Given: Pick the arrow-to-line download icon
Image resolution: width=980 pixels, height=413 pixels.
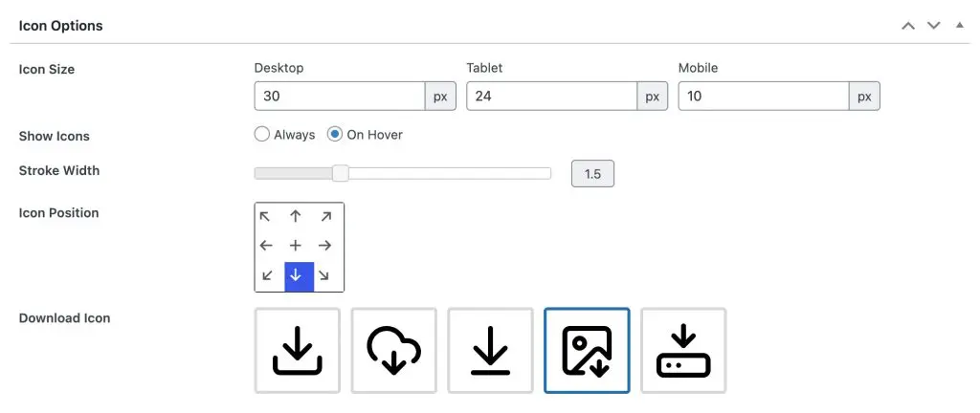Looking at the screenshot, I should point(490,350).
